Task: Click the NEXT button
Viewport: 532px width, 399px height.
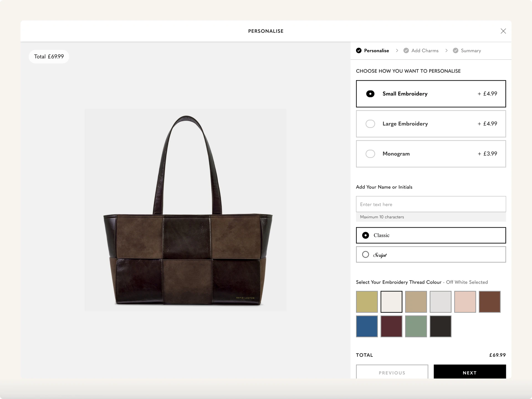Action: click(470, 372)
